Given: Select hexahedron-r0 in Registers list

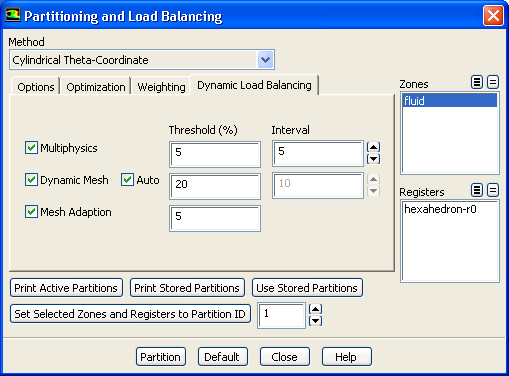Looking at the screenshot, I should click(450, 209).
